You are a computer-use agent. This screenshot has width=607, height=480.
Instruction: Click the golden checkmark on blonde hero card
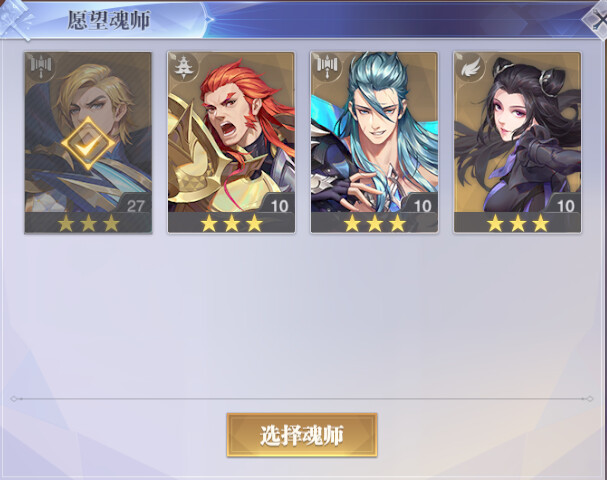click(x=88, y=144)
